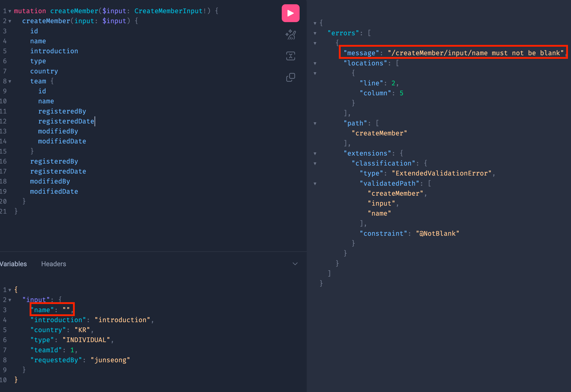The height and width of the screenshot is (392, 571).
Task: Click the merge fragments icon
Action: click(x=290, y=56)
